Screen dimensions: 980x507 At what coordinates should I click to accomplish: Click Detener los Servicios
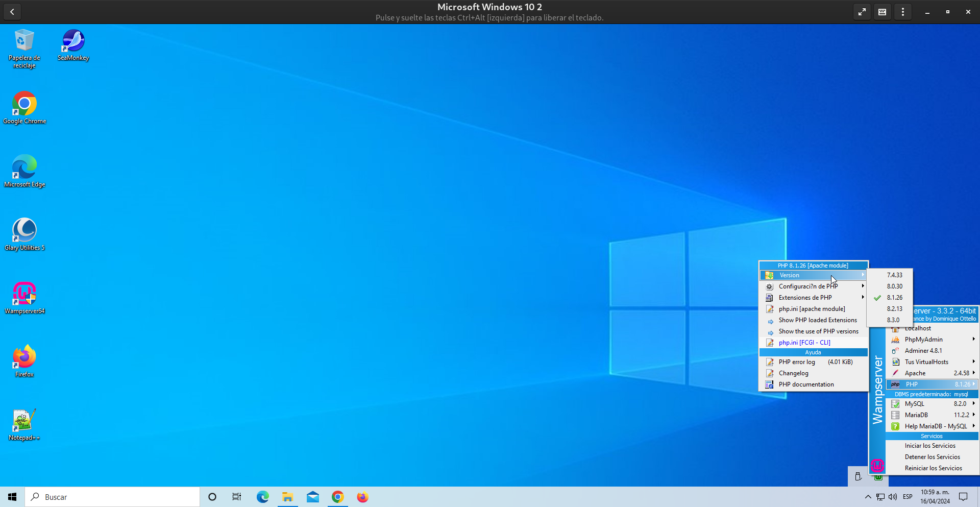pyautogui.click(x=932, y=457)
